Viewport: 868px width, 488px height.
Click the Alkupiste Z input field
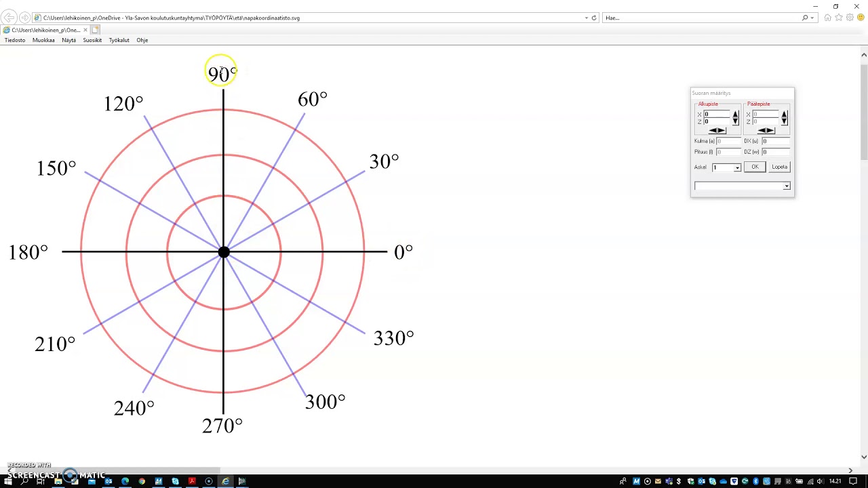pyautogui.click(x=717, y=121)
